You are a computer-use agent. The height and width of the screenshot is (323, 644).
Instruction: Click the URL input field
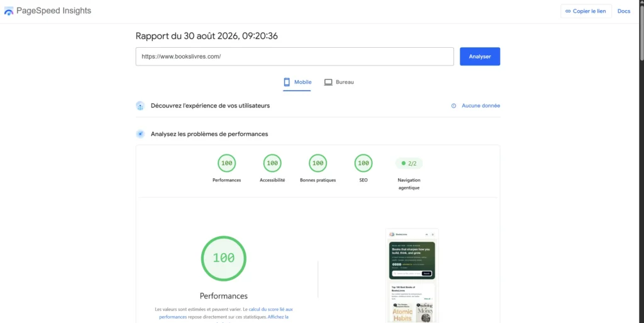(x=294, y=56)
